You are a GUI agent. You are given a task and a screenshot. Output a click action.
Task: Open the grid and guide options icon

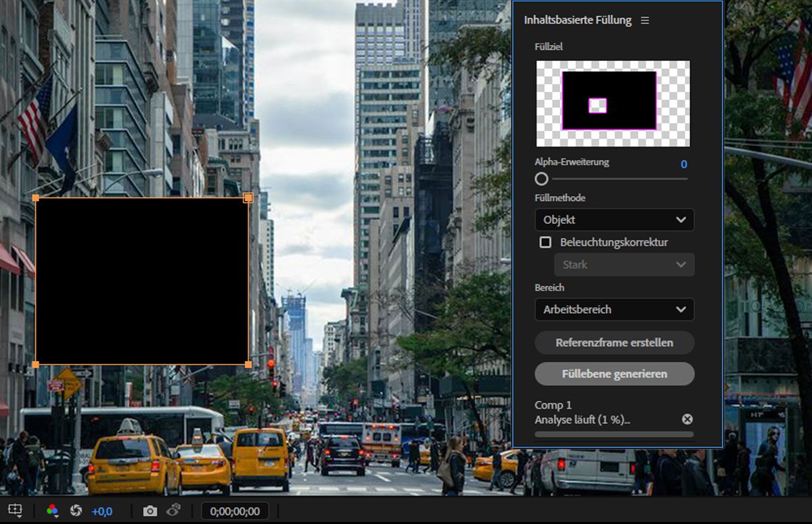15,510
